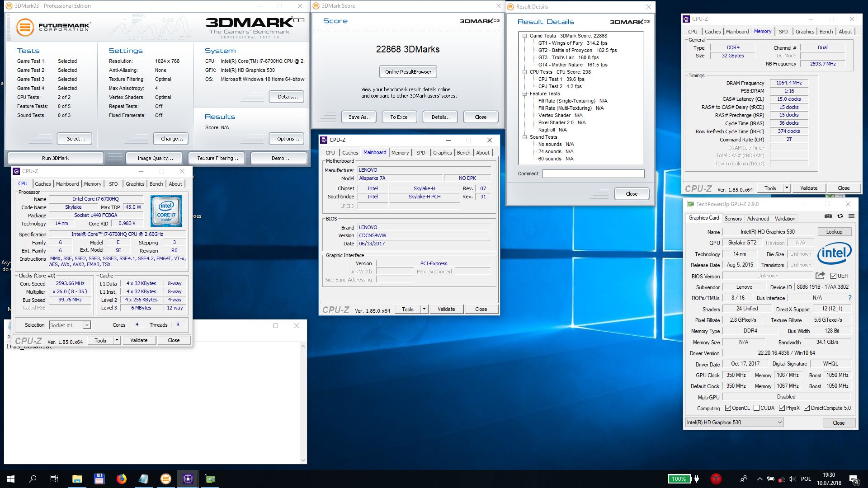Select 'GT1 - Wings of Fury 314.2 fps' row
Screen dimensions: 868x488
click(573, 43)
